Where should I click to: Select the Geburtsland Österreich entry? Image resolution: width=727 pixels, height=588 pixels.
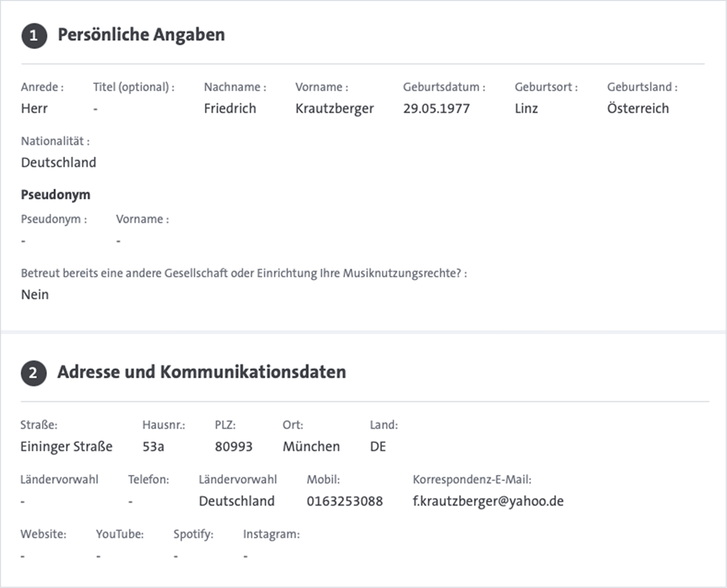638,109
